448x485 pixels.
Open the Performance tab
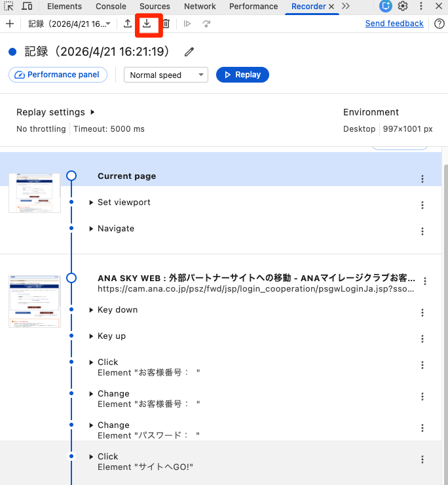tap(253, 6)
